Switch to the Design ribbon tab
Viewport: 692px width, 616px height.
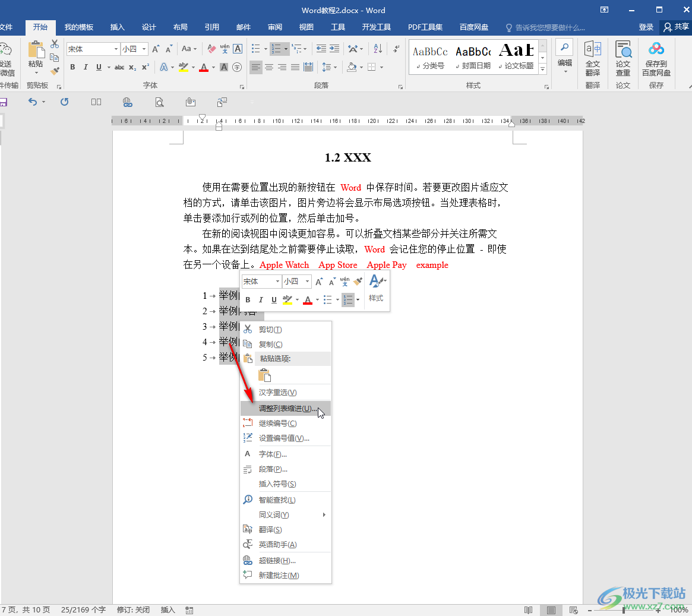tap(148, 27)
